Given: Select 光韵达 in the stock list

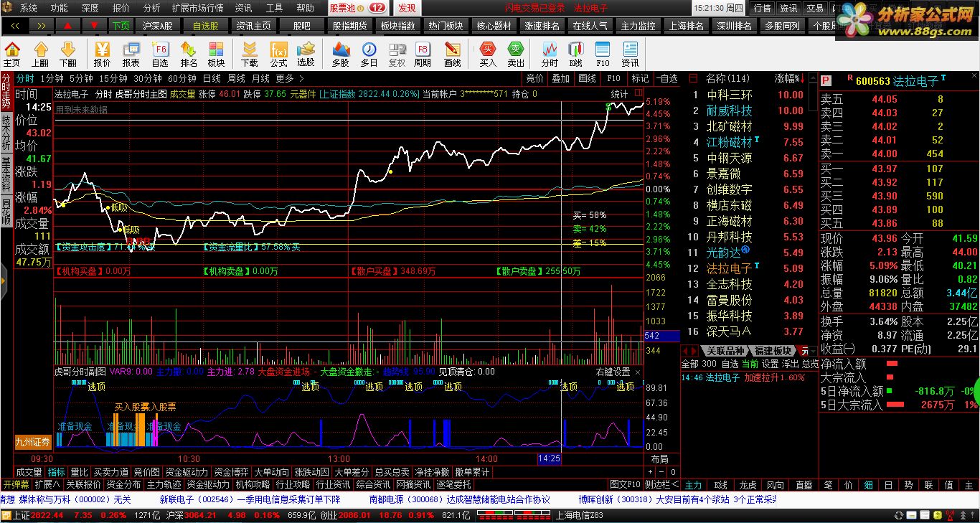Looking at the screenshot, I should tap(723, 253).
